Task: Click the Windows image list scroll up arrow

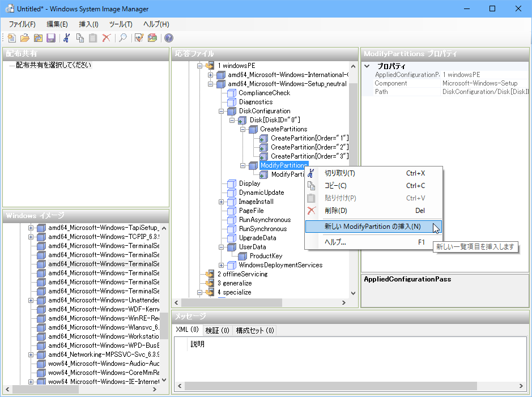Action: [164, 228]
